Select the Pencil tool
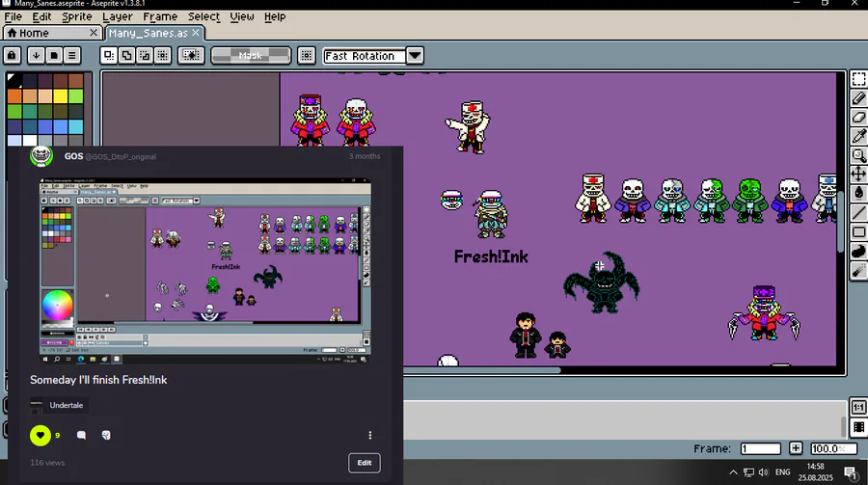The height and width of the screenshot is (485, 868). [858, 98]
